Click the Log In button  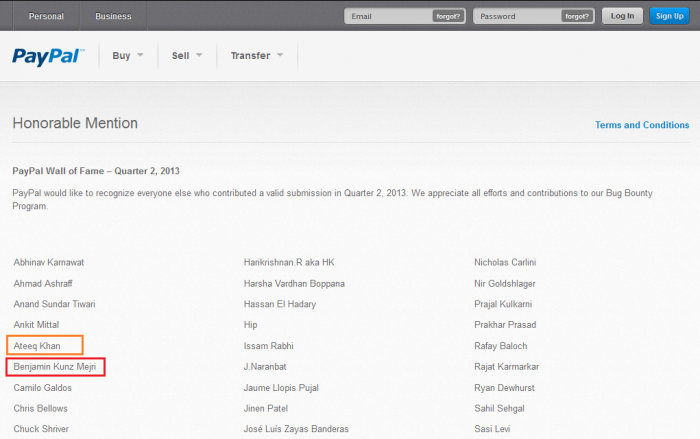[x=622, y=16]
